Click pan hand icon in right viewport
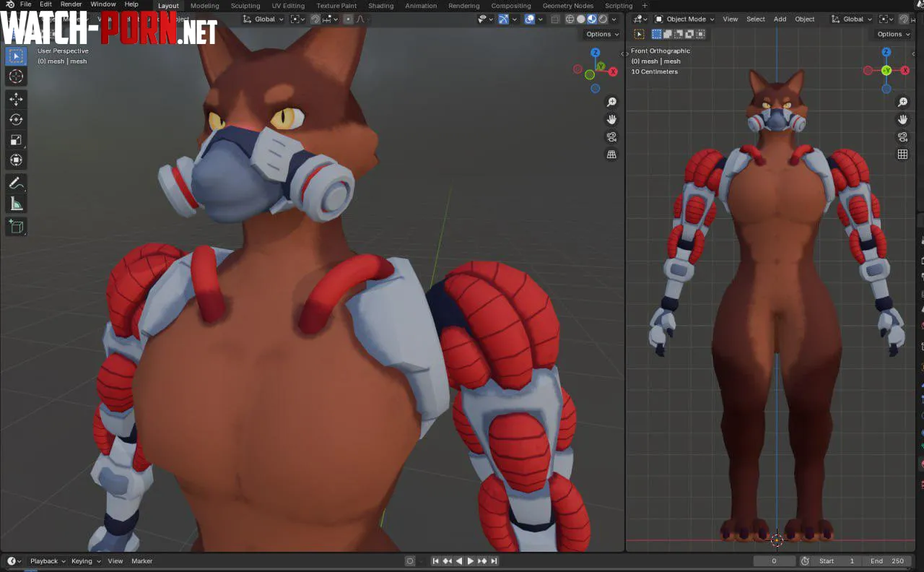924x572 pixels. click(x=902, y=120)
